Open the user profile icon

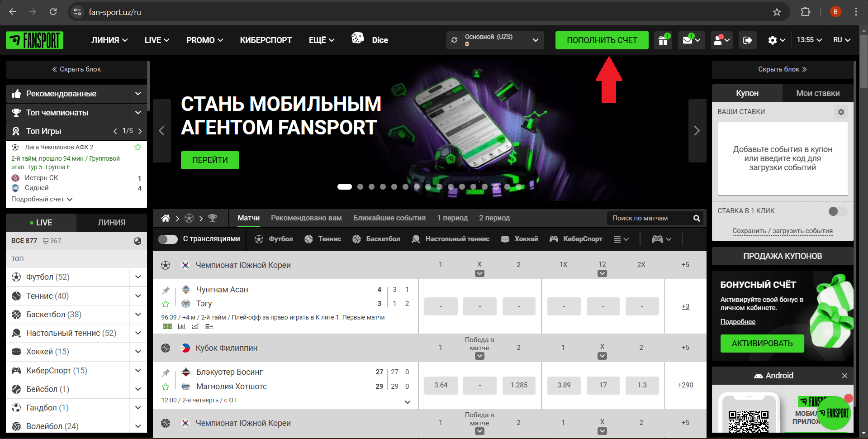[721, 40]
